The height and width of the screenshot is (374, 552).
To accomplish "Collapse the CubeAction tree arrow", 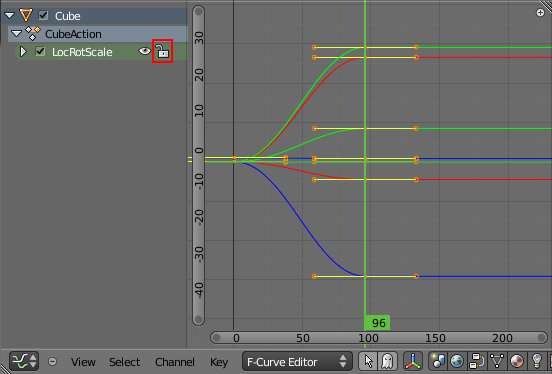I will [16, 33].
